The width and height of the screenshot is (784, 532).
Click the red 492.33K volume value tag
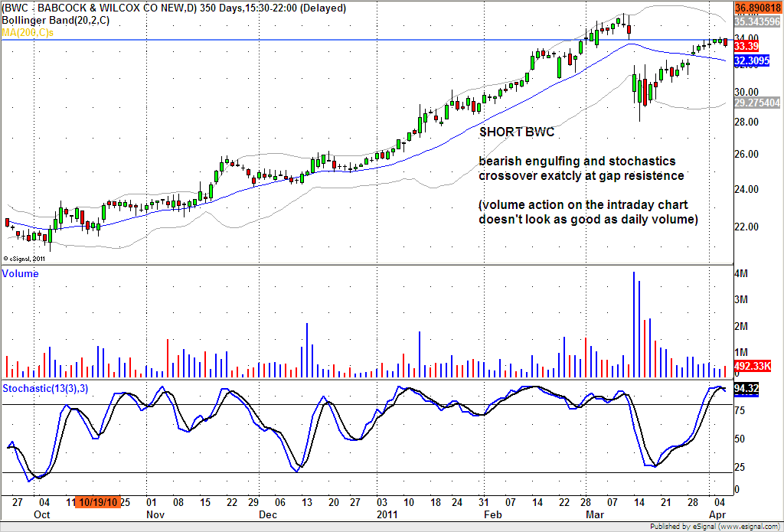click(x=753, y=366)
